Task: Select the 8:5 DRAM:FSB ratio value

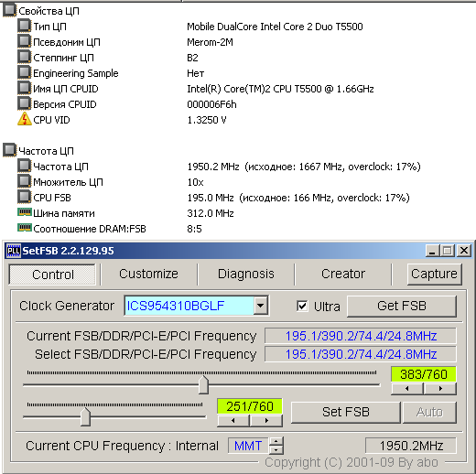Action: click(194, 229)
